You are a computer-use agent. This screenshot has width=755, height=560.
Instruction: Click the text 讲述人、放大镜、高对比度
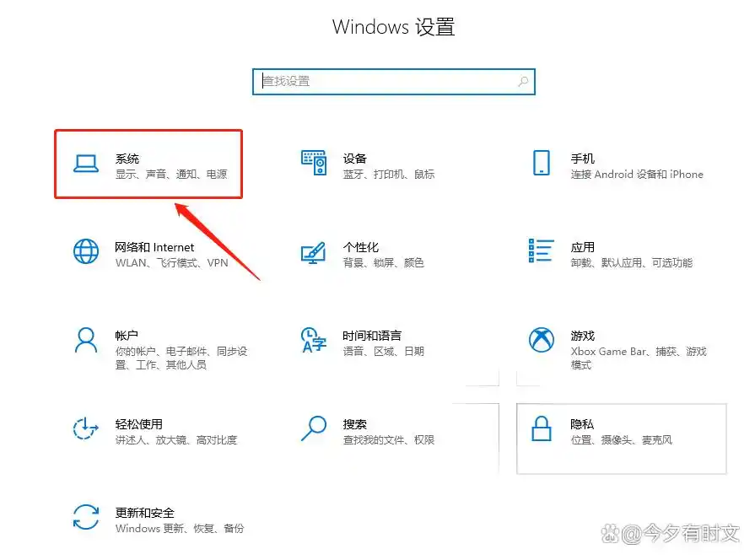(x=176, y=439)
